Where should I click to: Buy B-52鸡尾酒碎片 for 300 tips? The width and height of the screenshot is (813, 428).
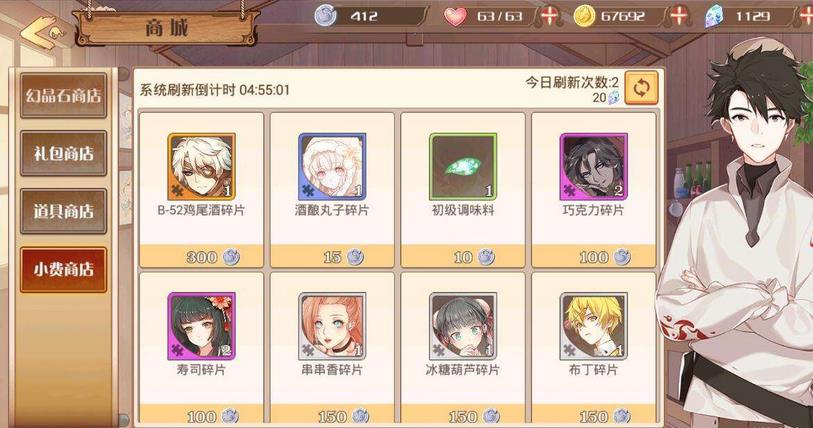tap(201, 256)
